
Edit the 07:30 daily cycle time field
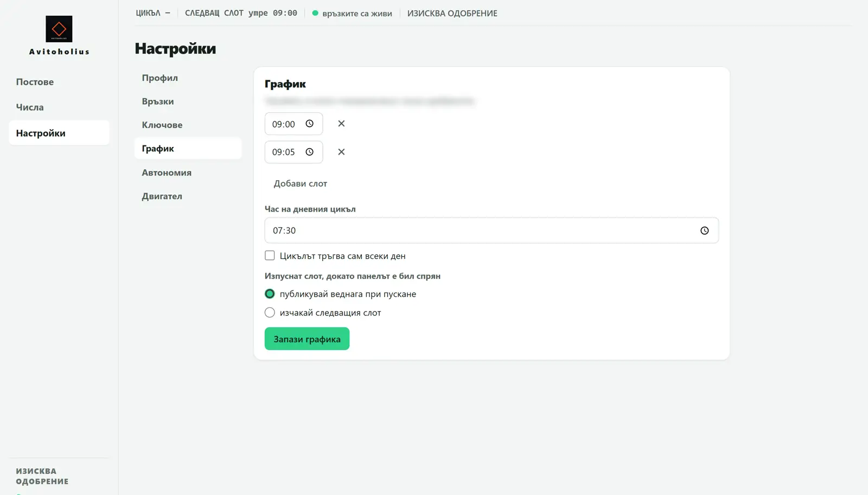[492, 231]
